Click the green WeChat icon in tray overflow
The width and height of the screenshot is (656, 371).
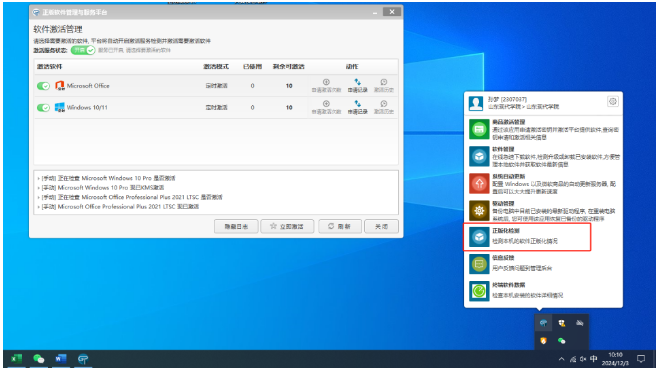tap(561, 341)
